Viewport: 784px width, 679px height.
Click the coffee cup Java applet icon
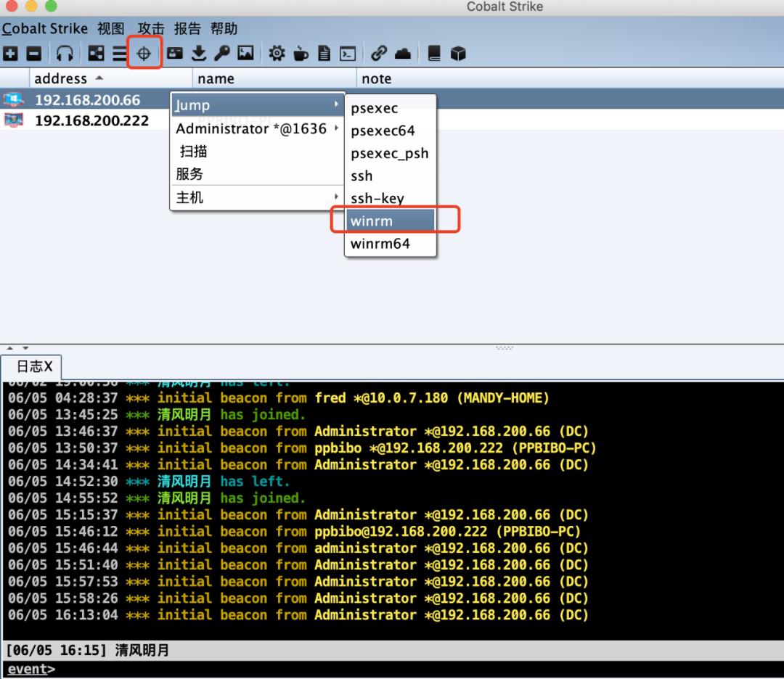[x=301, y=53]
